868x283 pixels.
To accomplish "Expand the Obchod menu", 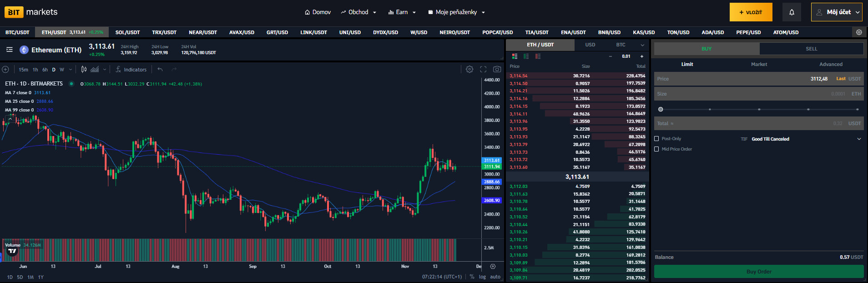I will click(358, 12).
